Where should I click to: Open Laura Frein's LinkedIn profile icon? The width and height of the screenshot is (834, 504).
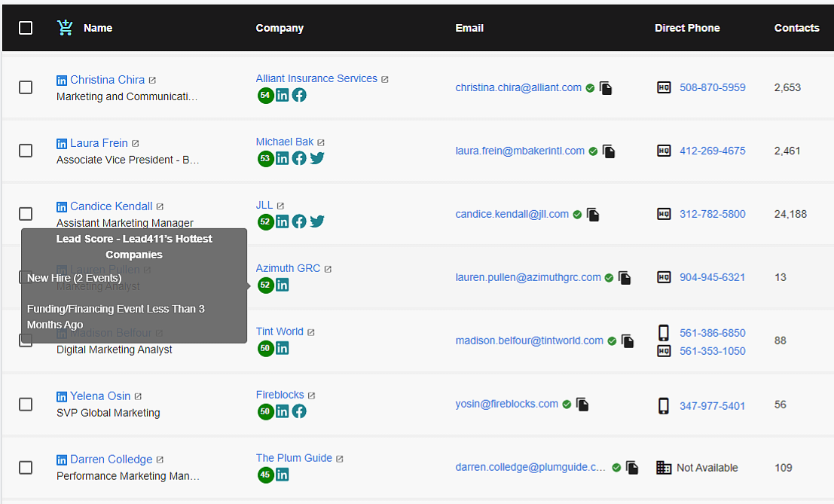coord(62,144)
